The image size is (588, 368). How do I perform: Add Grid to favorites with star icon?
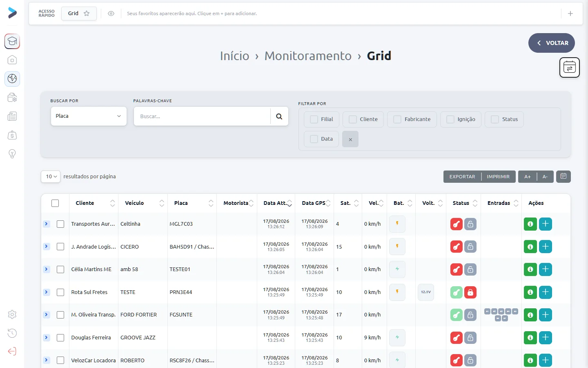point(87,13)
